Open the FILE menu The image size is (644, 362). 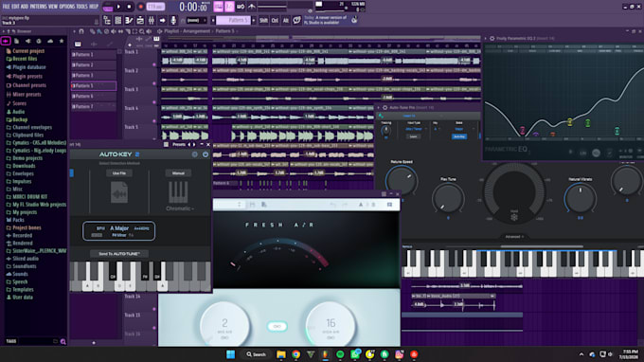click(7, 7)
